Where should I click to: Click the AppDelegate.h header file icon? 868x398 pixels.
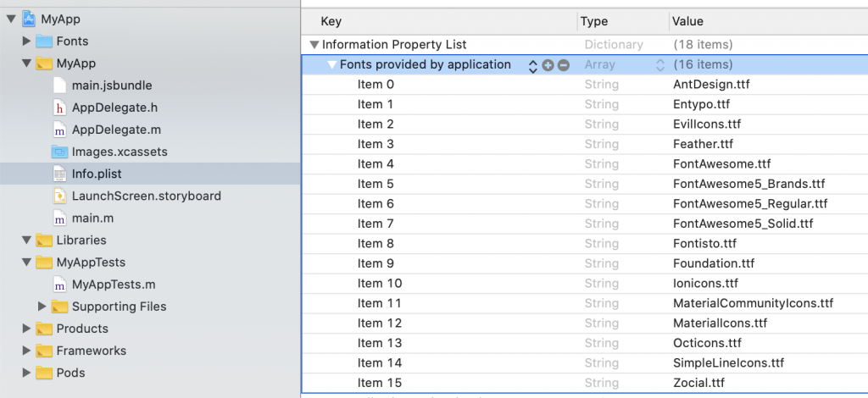click(59, 108)
